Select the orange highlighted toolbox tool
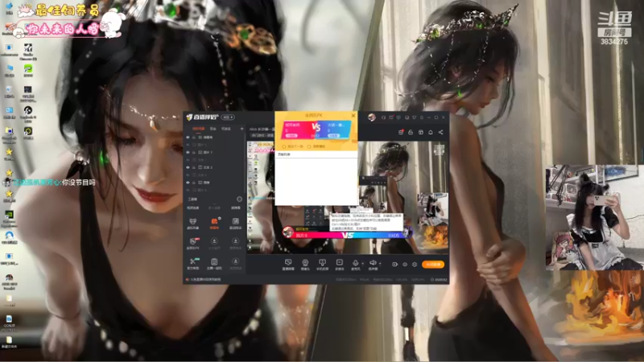Image resolution: width=644 pixels, height=362 pixels. 214,222
